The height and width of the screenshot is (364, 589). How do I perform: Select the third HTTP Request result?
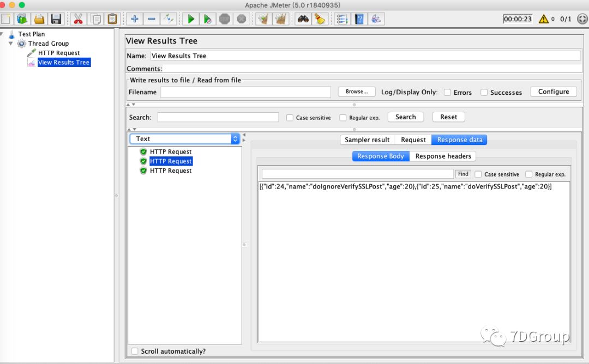point(171,171)
